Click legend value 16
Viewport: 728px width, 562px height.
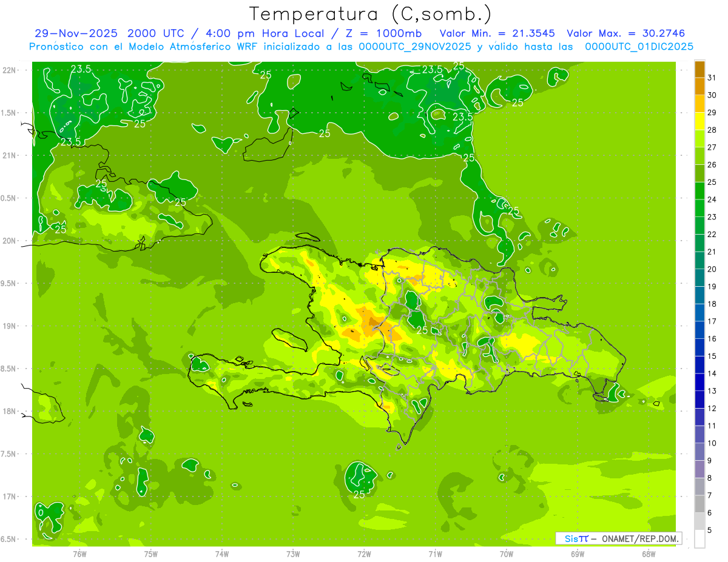coord(712,339)
